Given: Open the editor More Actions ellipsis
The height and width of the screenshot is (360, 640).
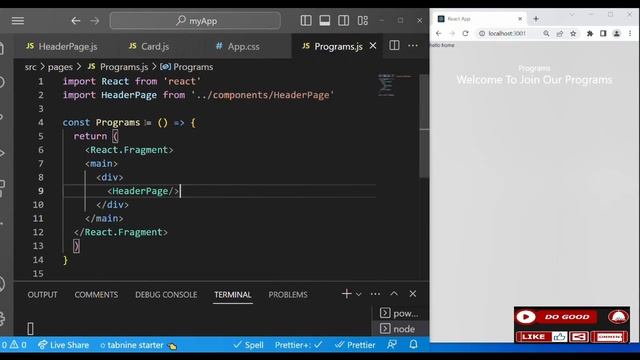Looking at the screenshot, I should (413, 45).
